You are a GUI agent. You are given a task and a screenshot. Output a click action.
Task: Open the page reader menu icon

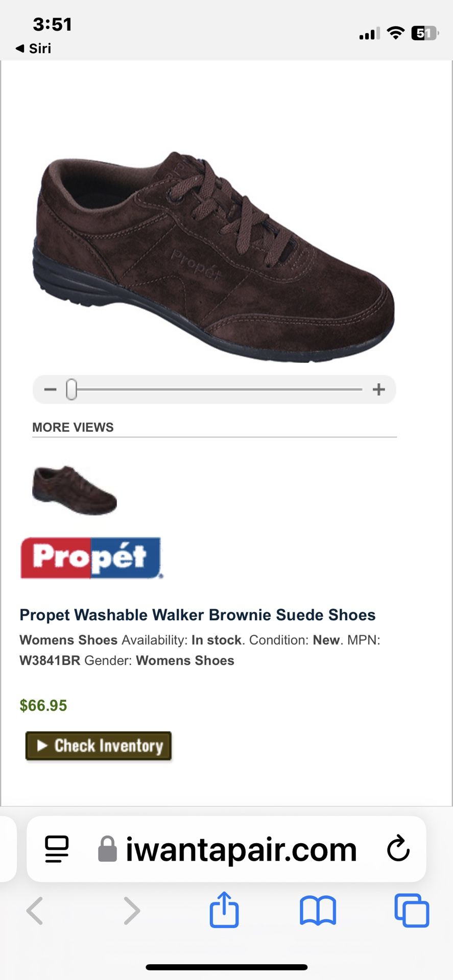(57, 849)
